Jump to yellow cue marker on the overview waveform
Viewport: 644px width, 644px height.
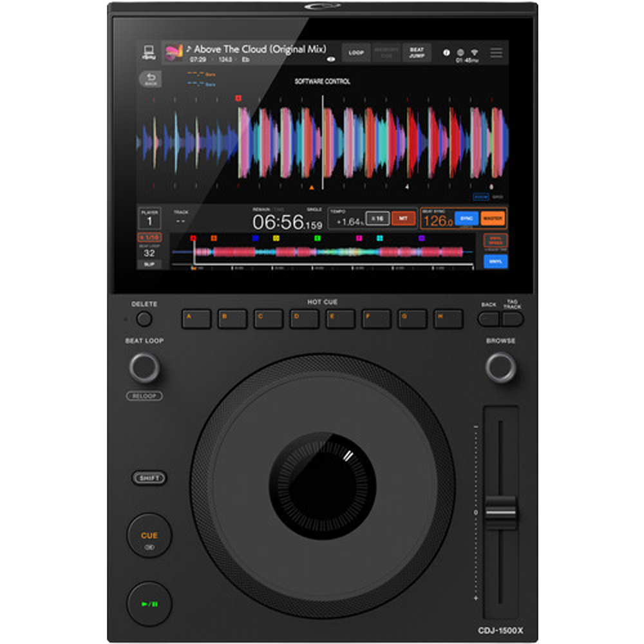[276, 238]
